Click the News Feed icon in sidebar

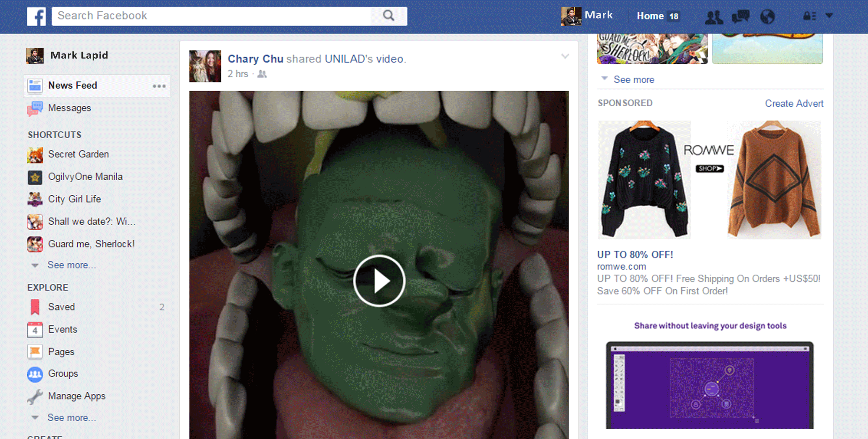[x=35, y=85]
